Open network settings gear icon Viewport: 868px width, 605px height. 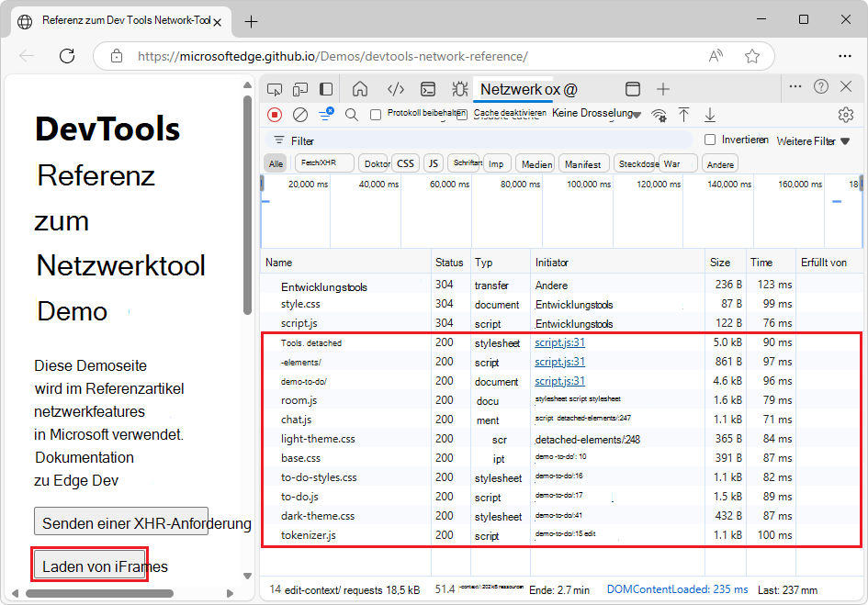click(846, 115)
